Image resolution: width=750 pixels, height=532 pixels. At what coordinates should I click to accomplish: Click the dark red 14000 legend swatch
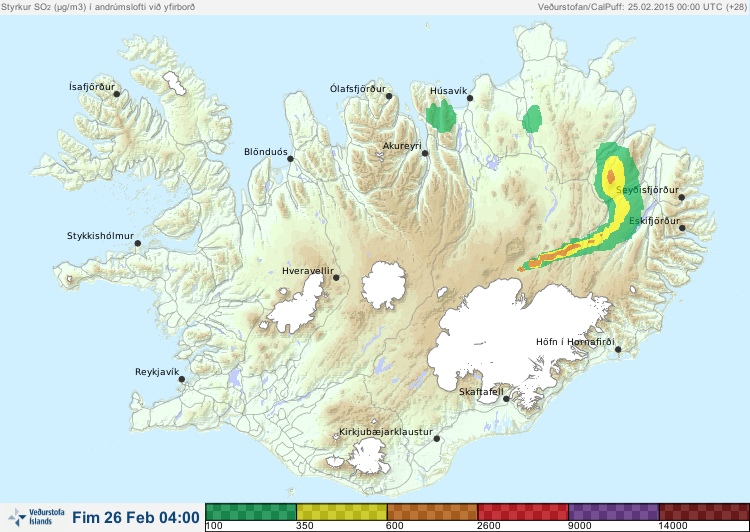coord(704,512)
